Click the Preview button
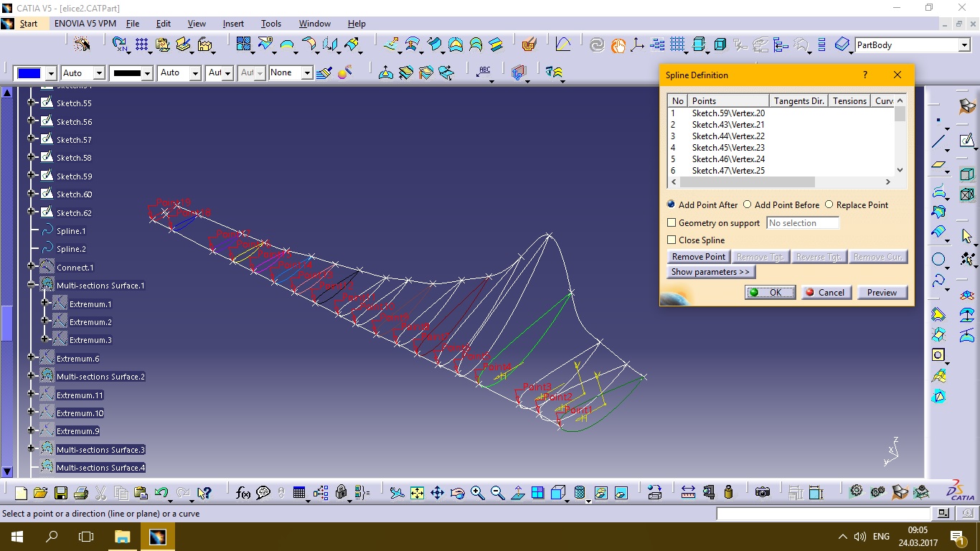The height and width of the screenshot is (551, 980). click(882, 293)
